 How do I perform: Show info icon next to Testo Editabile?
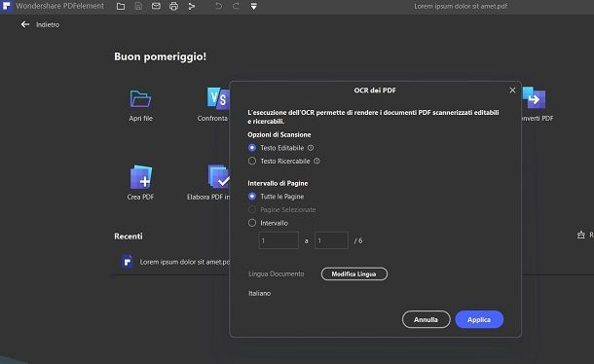pos(311,148)
